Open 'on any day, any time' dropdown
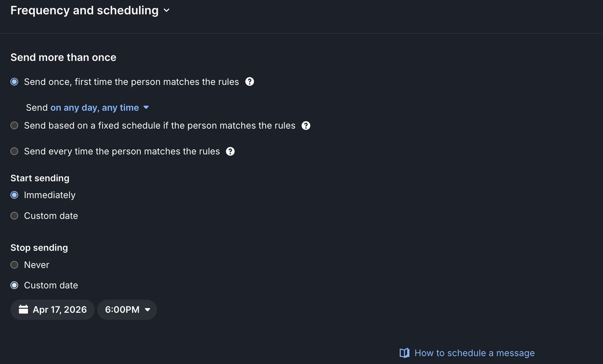The width and height of the screenshot is (603, 364). 95,107
